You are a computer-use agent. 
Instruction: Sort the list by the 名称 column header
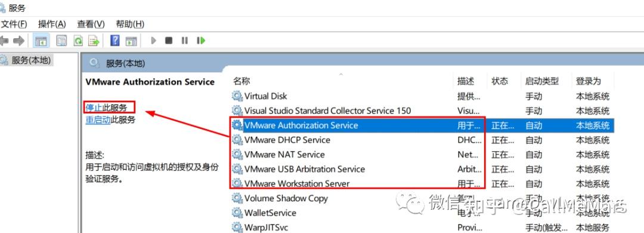241,81
